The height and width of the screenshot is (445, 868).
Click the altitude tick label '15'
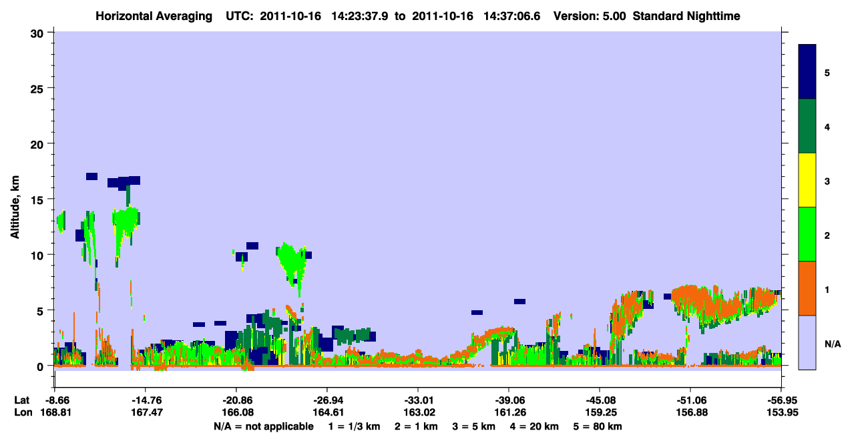(x=39, y=199)
